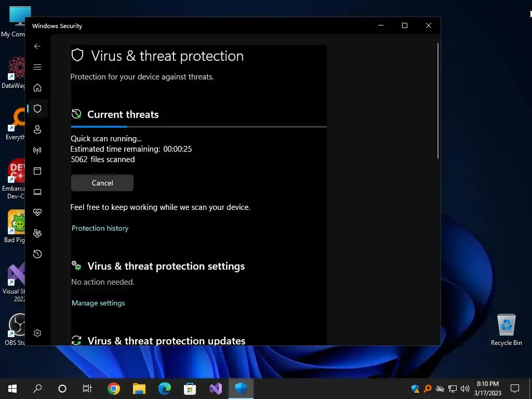
Task: Open App & browser control in sidebar
Action: 37,170
